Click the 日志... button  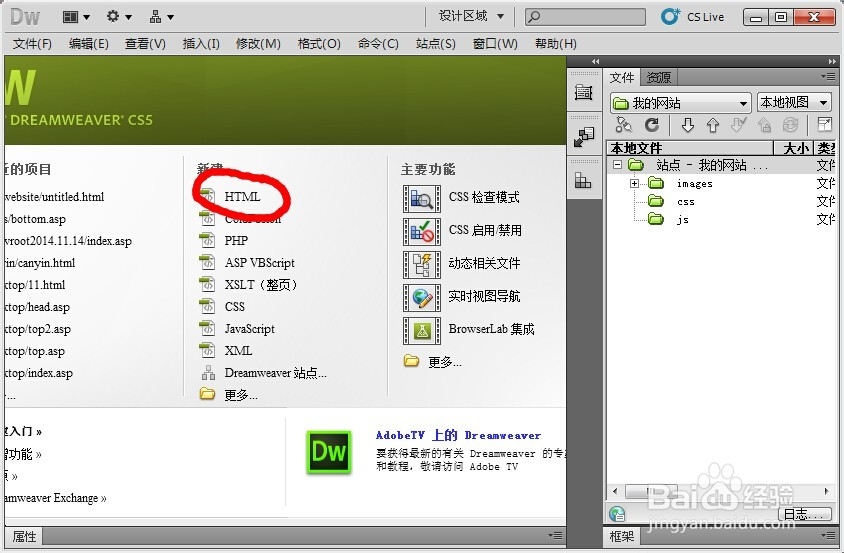pyautogui.click(x=805, y=514)
